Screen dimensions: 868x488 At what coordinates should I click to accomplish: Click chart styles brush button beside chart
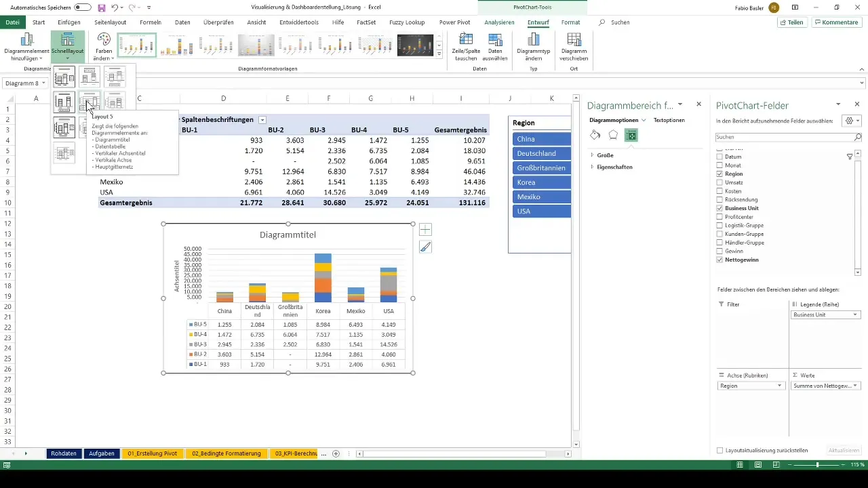pyautogui.click(x=425, y=247)
